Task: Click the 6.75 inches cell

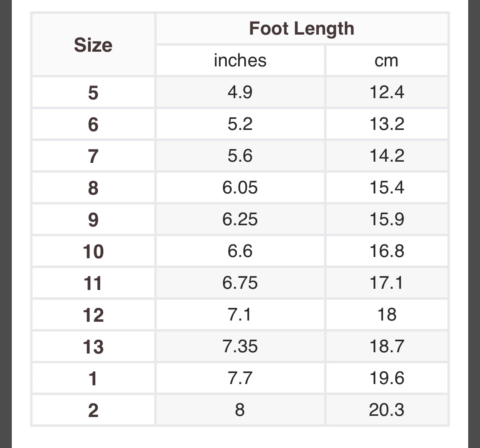Action: (x=240, y=283)
